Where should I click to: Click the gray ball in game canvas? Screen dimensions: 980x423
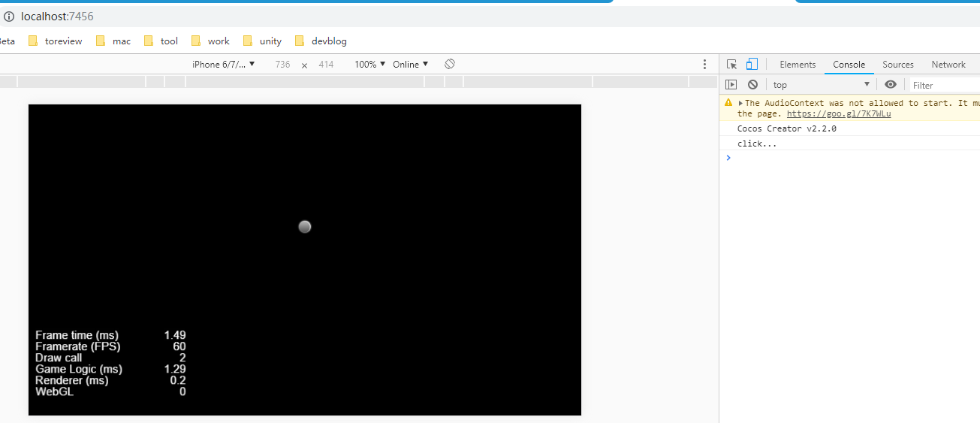304,227
